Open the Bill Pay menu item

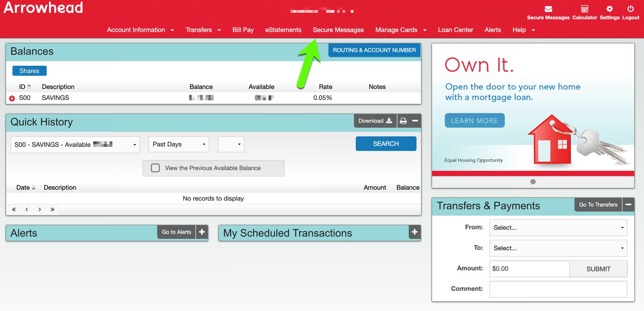pyautogui.click(x=243, y=30)
